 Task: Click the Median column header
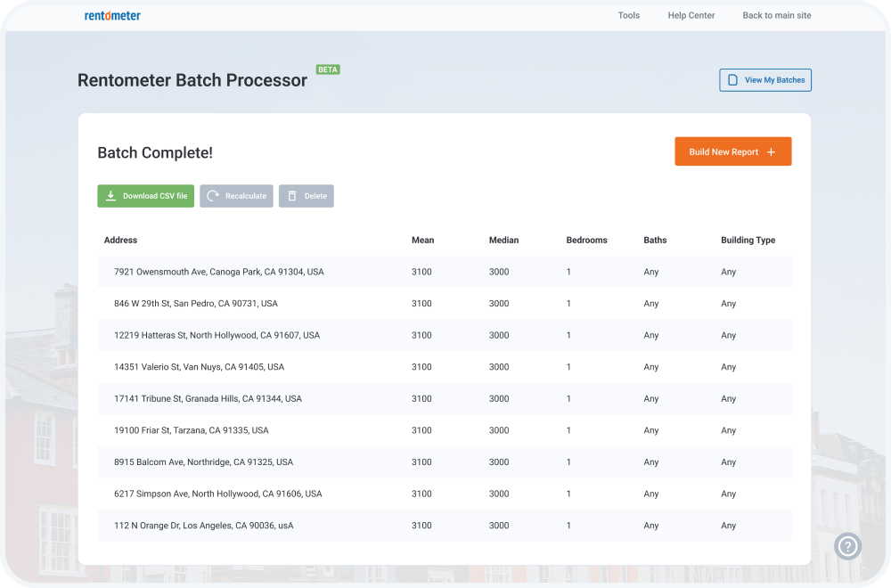pos(503,241)
